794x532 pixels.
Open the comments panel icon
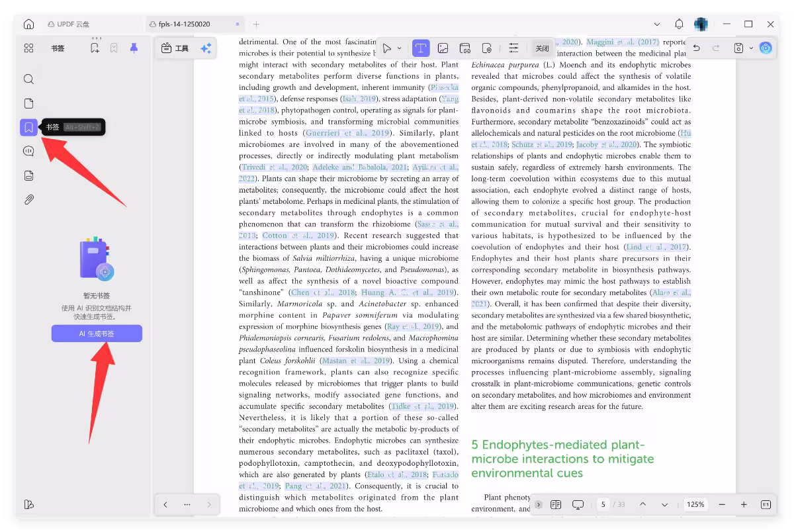point(28,152)
